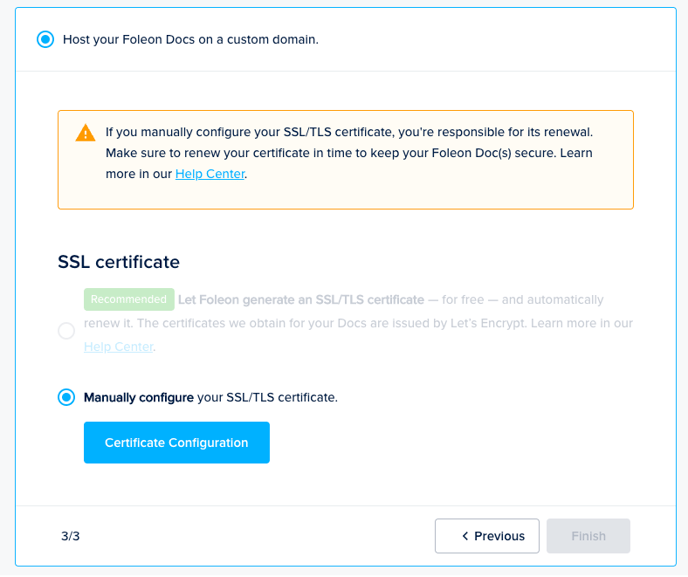The image size is (688, 577).
Task: Click 'Let Foleon generate an SSL/TLS certificate' text
Action: point(300,299)
